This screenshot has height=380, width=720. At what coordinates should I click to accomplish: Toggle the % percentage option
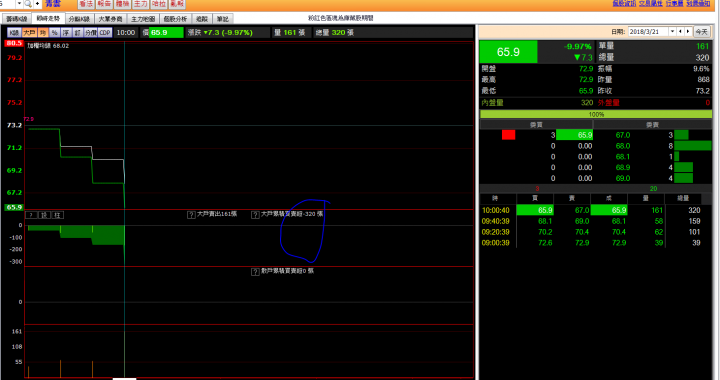coord(55,33)
